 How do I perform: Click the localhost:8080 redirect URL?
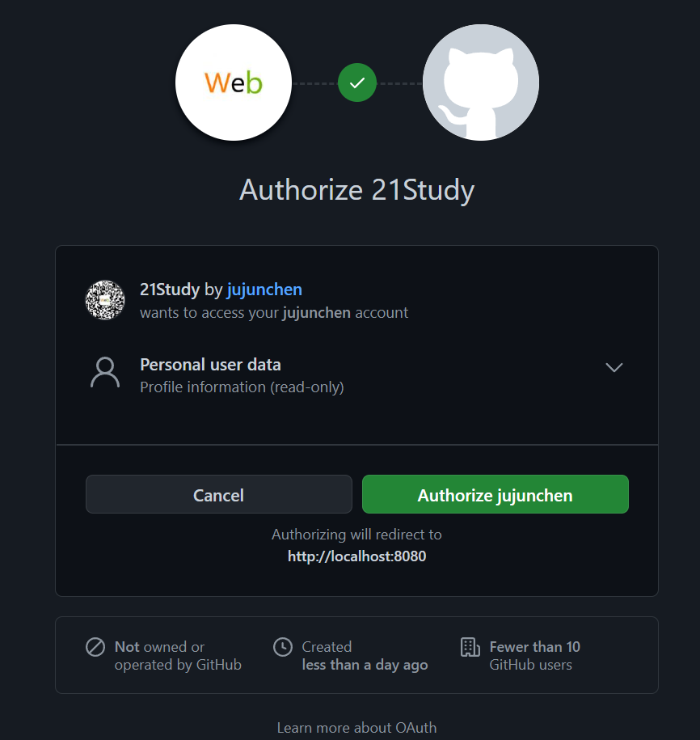coord(357,556)
